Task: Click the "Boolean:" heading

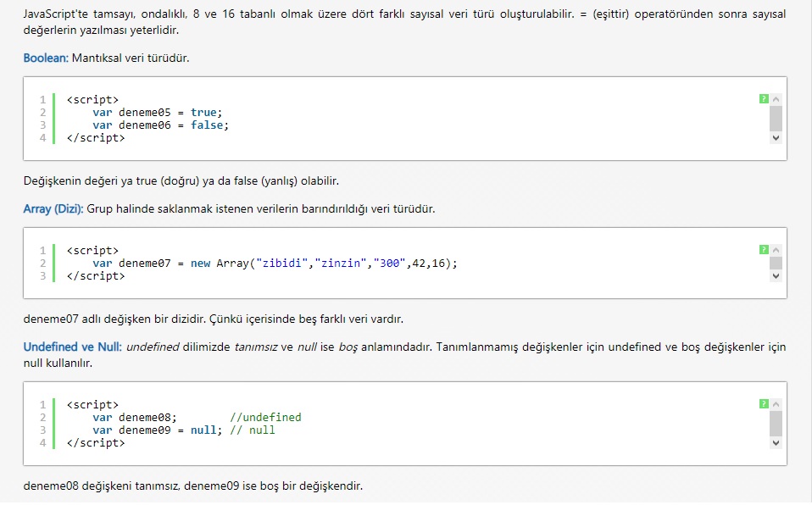Action: 46,58
